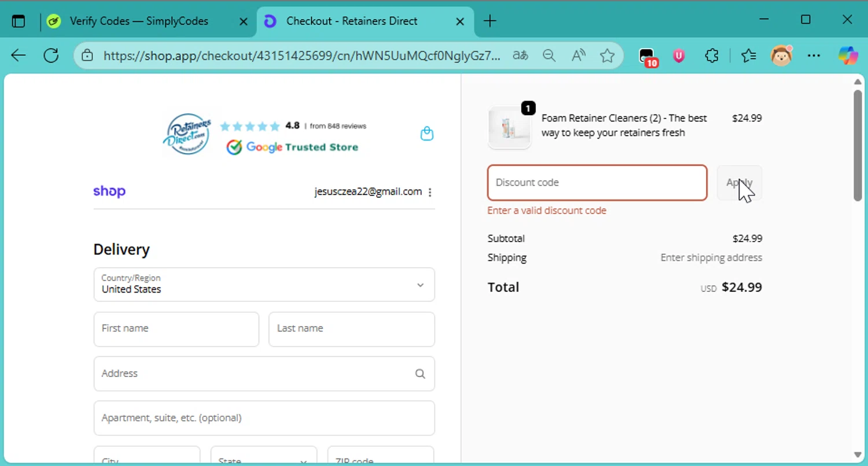Expand the Country/Region dropdown
This screenshot has width=868, height=466.
pos(264,284)
